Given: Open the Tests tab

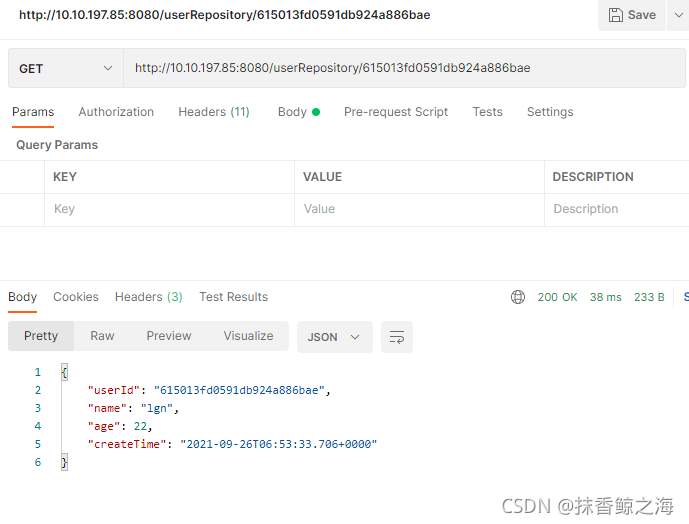Looking at the screenshot, I should coord(487,112).
